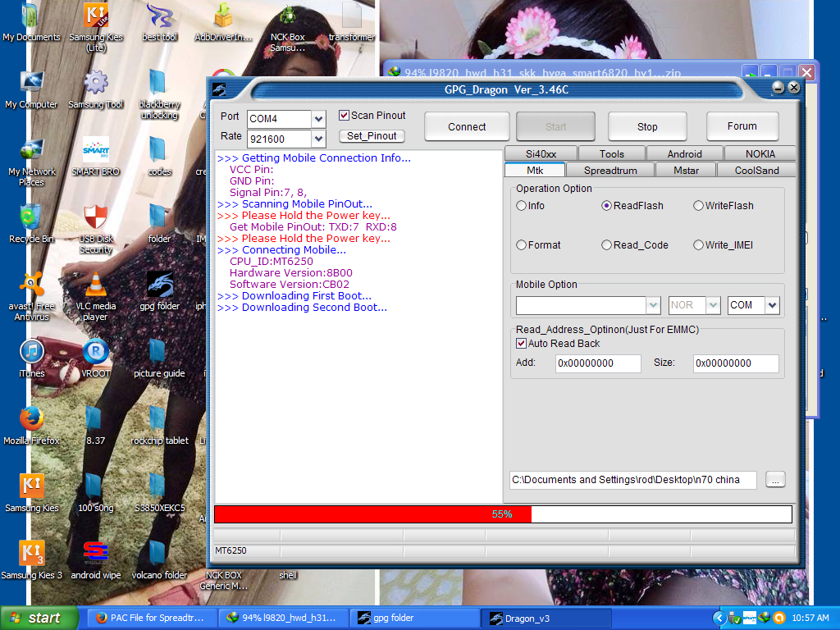Click the Set_Pinout button
Image resolution: width=840 pixels, height=630 pixels.
372,136
